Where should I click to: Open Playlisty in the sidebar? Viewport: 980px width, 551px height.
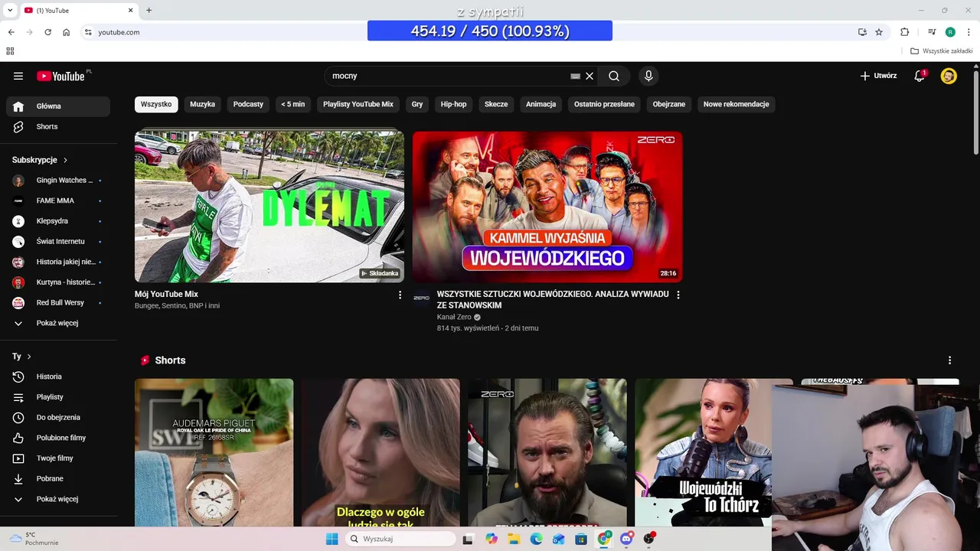tap(58, 397)
